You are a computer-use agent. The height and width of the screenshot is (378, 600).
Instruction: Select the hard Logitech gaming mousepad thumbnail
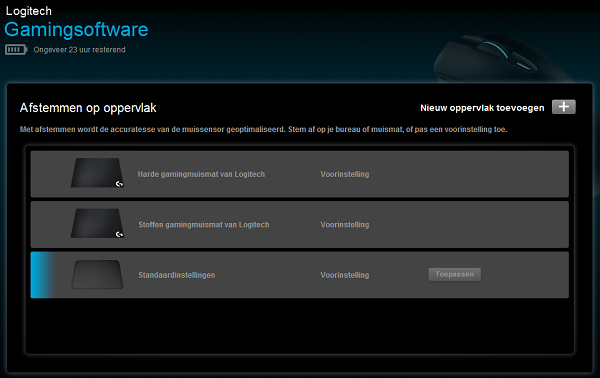pos(97,173)
